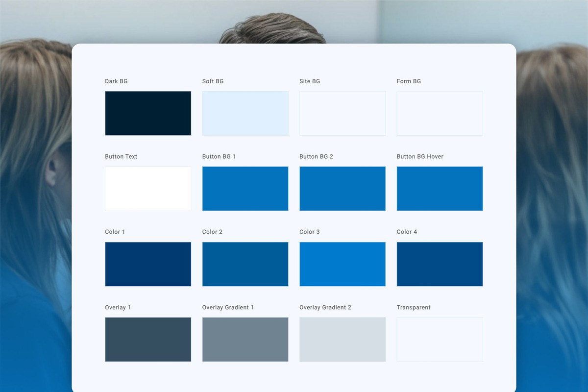Click the "Button BG 2" label
Viewport: 588px width, 392px height.
pos(317,157)
